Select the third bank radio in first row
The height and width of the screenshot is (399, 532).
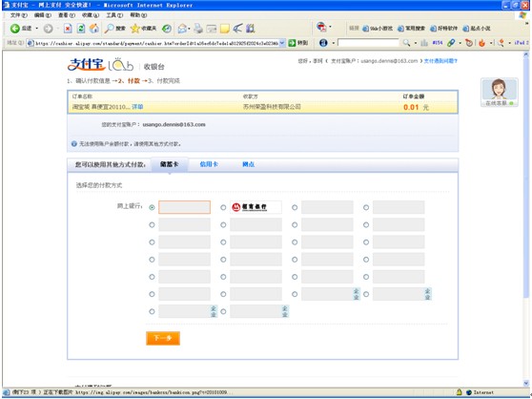coord(295,207)
